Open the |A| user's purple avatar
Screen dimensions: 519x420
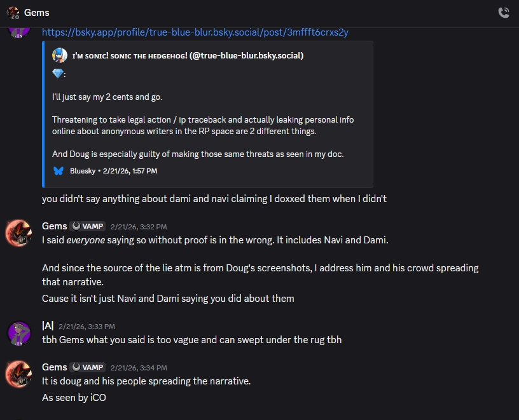coord(18,332)
